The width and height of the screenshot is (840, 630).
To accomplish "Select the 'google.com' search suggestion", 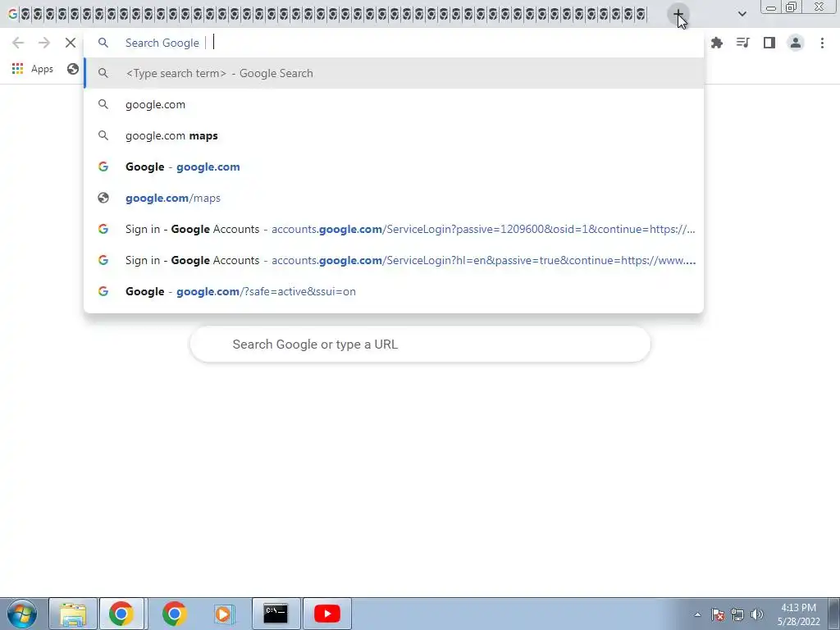I will tap(394, 104).
